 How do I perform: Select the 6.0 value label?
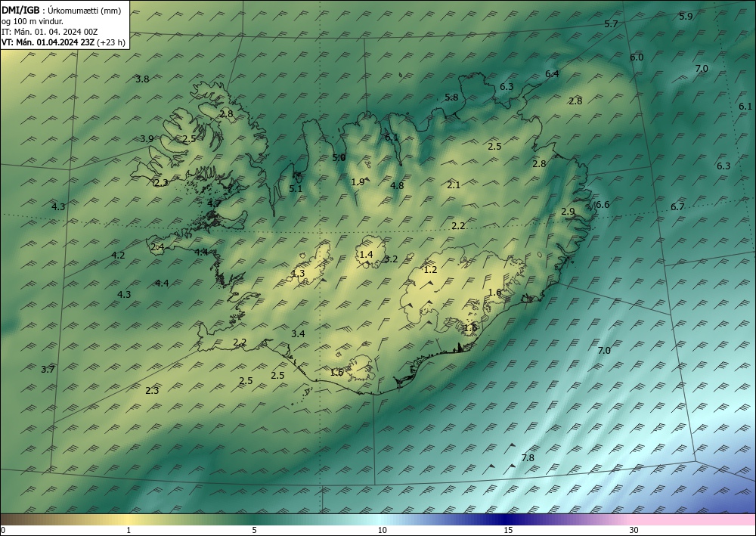(637, 57)
